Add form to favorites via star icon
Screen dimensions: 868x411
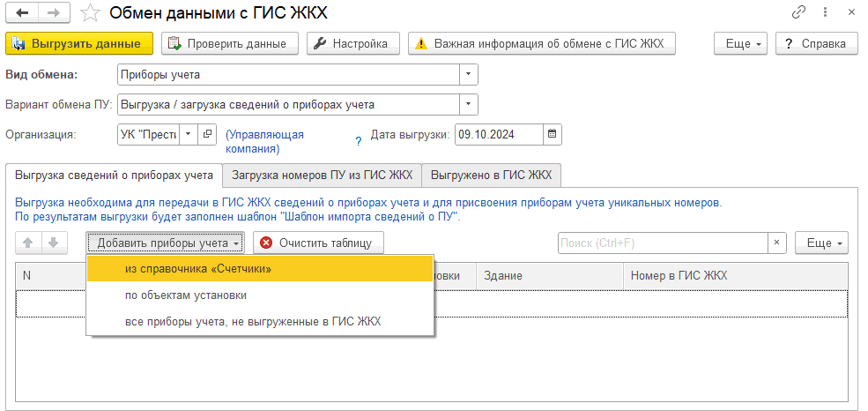(89, 13)
